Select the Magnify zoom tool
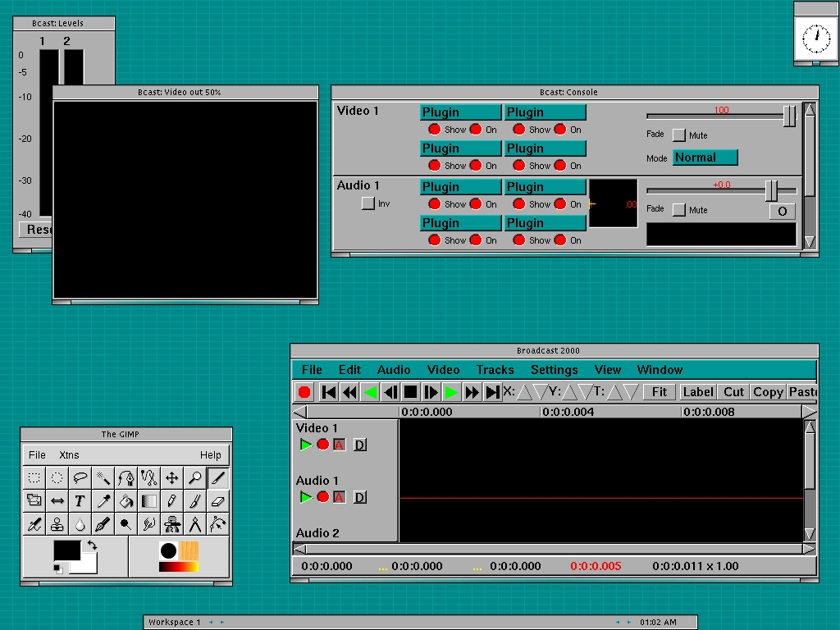The width and height of the screenshot is (840, 630). click(194, 477)
